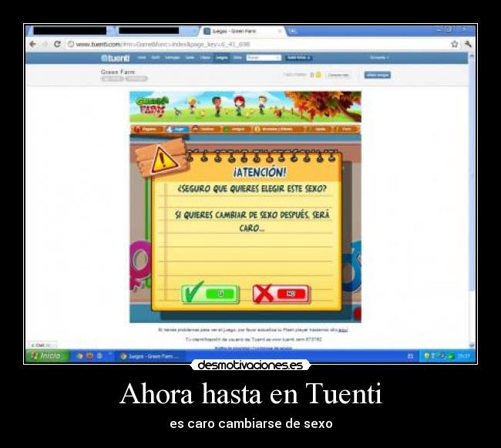Open the Amigos game tab

point(235,129)
